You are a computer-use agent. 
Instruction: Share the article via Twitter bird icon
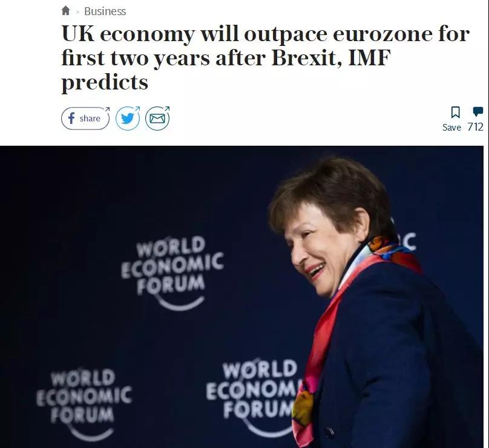click(127, 118)
